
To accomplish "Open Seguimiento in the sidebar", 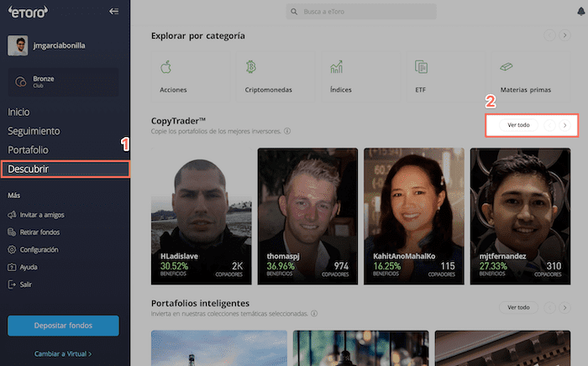I will [x=34, y=131].
